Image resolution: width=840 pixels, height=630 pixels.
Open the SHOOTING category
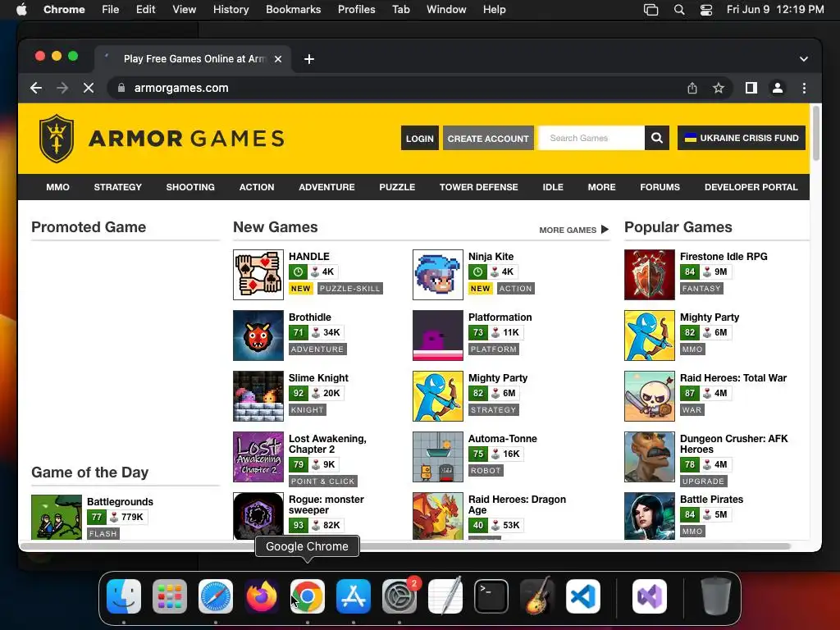tap(190, 187)
